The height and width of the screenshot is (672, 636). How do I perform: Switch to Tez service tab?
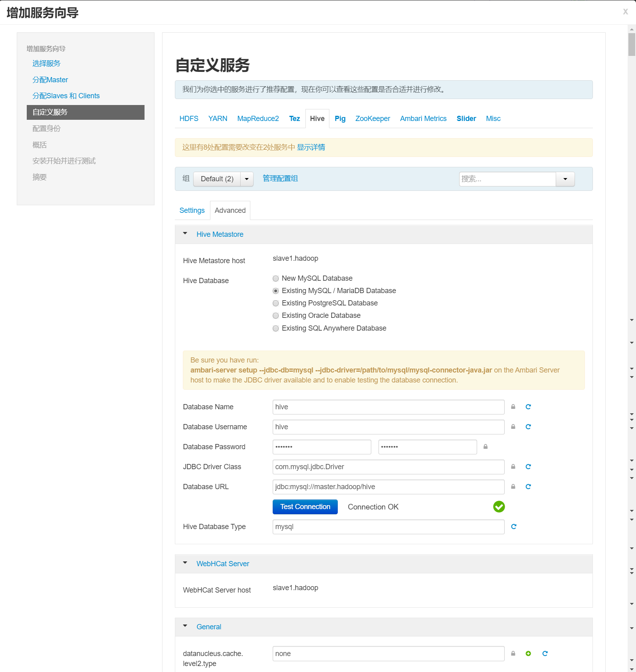pyautogui.click(x=295, y=119)
